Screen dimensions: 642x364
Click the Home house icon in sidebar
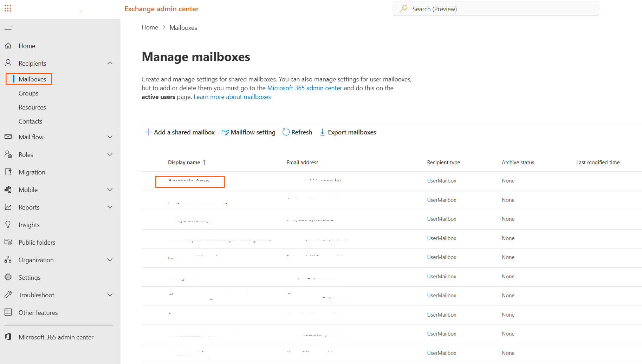pyautogui.click(x=8, y=46)
